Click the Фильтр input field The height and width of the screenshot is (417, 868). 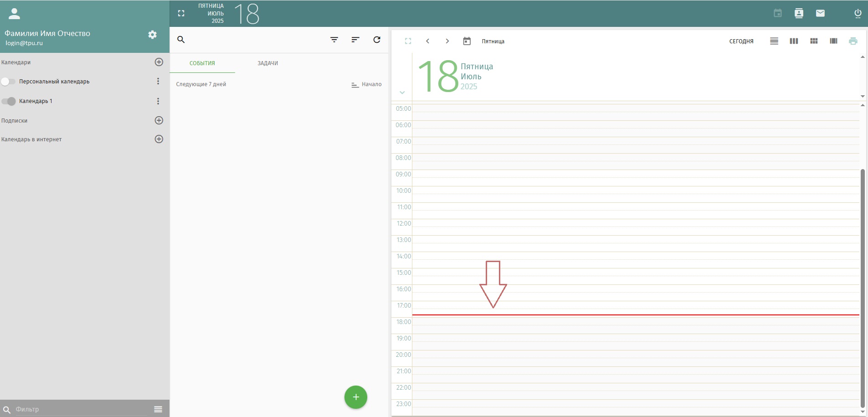pos(82,409)
